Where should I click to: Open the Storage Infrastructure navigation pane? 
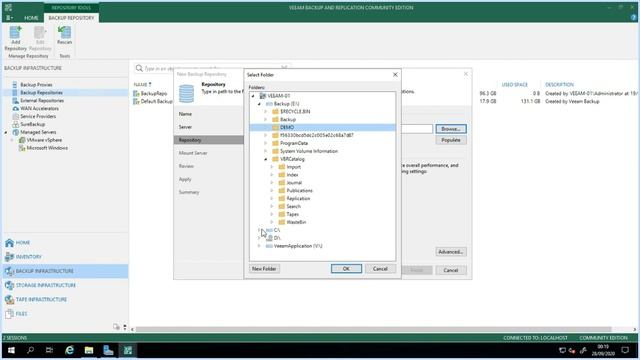coord(45,285)
